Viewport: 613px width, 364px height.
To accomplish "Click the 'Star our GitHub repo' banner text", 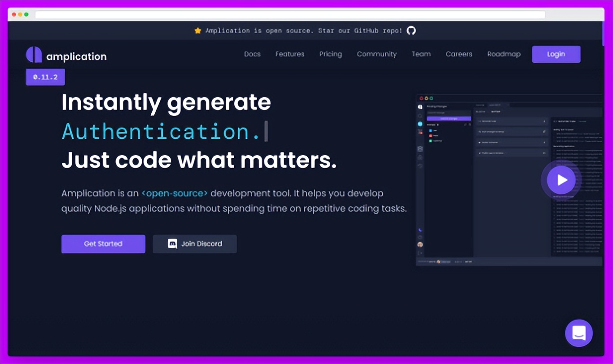I will coord(360,30).
